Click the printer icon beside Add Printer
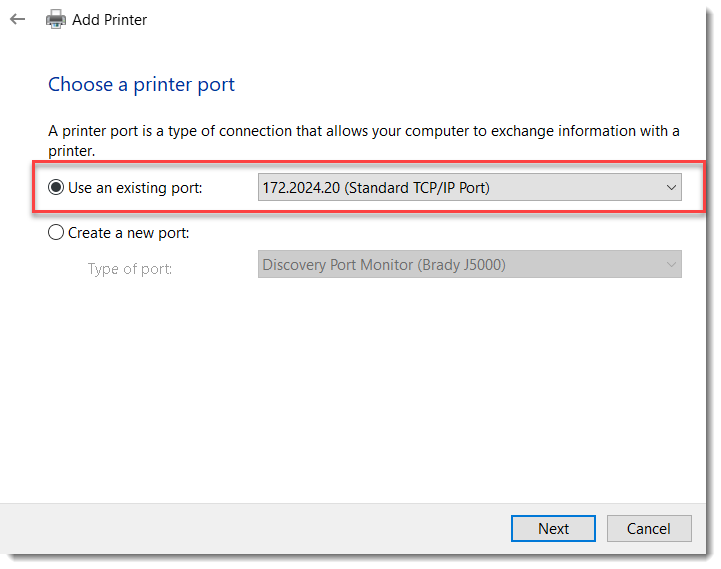This screenshot has height=569, width=721. click(x=56, y=19)
